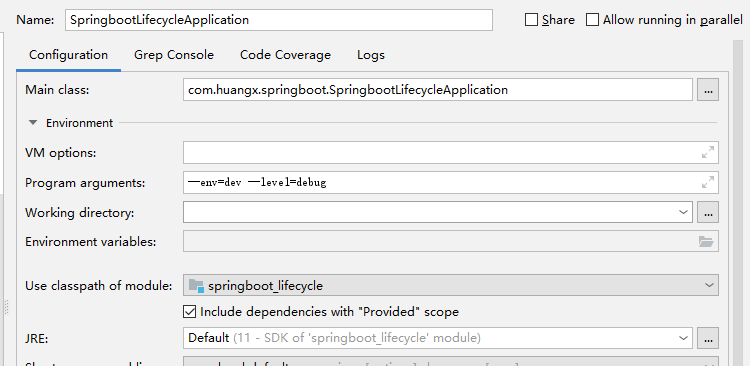The height and width of the screenshot is (366, 750).
Task: Click the VM options input field
Action: pos(451,153)
